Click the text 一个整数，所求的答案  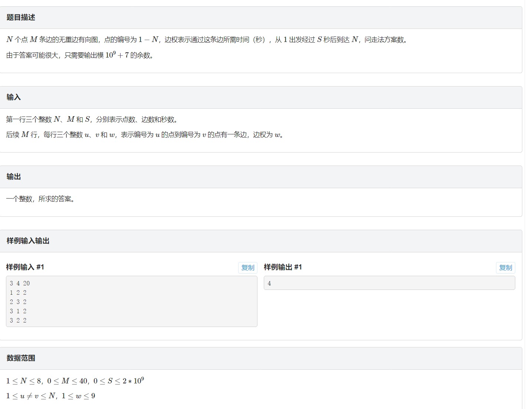click(x=41, y=199)
